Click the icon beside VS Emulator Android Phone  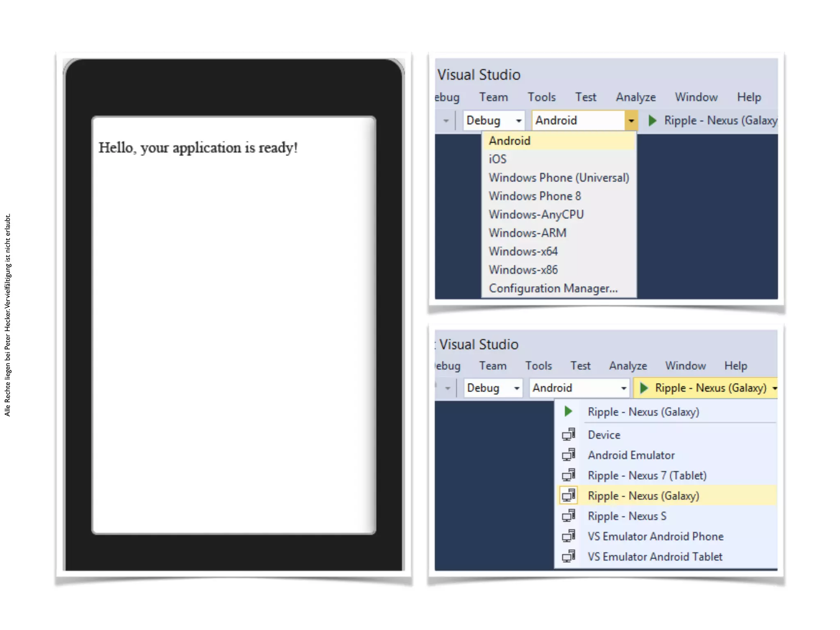click(568, 536)
